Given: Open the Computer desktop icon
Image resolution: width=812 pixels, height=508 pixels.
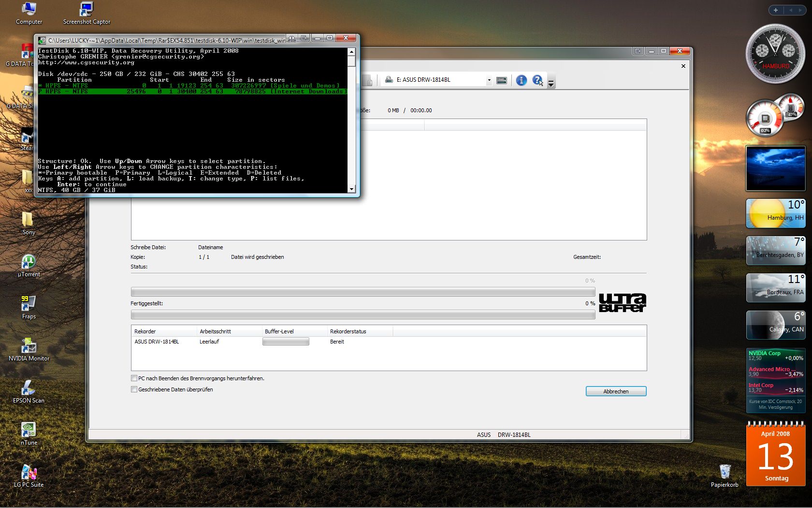Looking at the screenshot, I should coord(29,13).
